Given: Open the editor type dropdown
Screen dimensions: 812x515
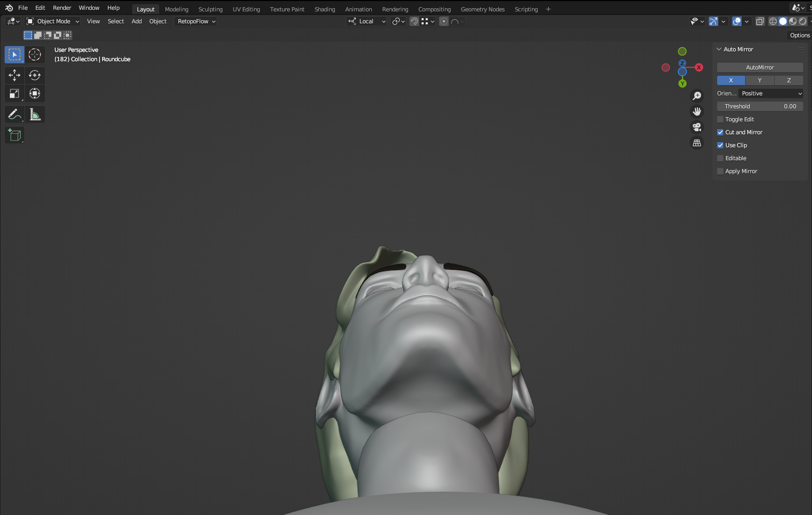Looking at the screenshot, I should coord(13,21).
